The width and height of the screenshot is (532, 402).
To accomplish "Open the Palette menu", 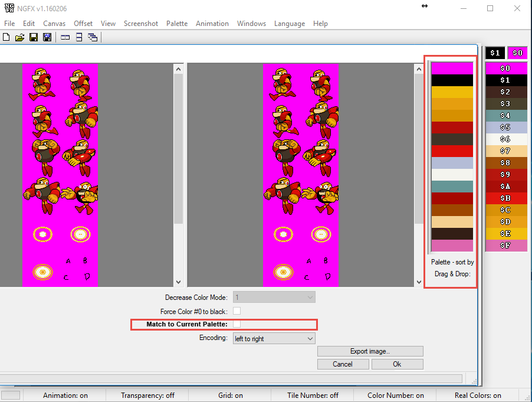I will click(x=177, y=24).
